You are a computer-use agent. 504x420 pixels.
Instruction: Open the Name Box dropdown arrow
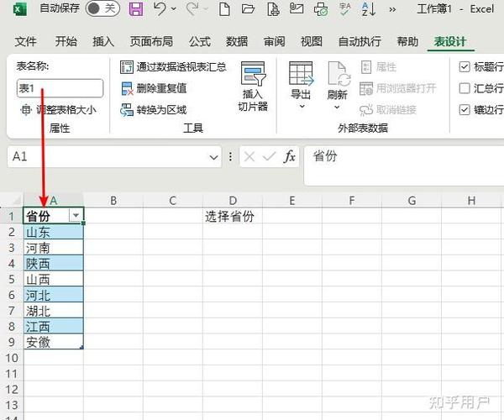pyautogui.click(x=213, y=157)
